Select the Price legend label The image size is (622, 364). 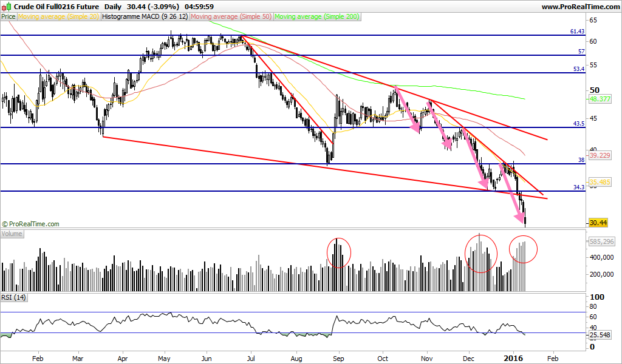click(9, 16)
